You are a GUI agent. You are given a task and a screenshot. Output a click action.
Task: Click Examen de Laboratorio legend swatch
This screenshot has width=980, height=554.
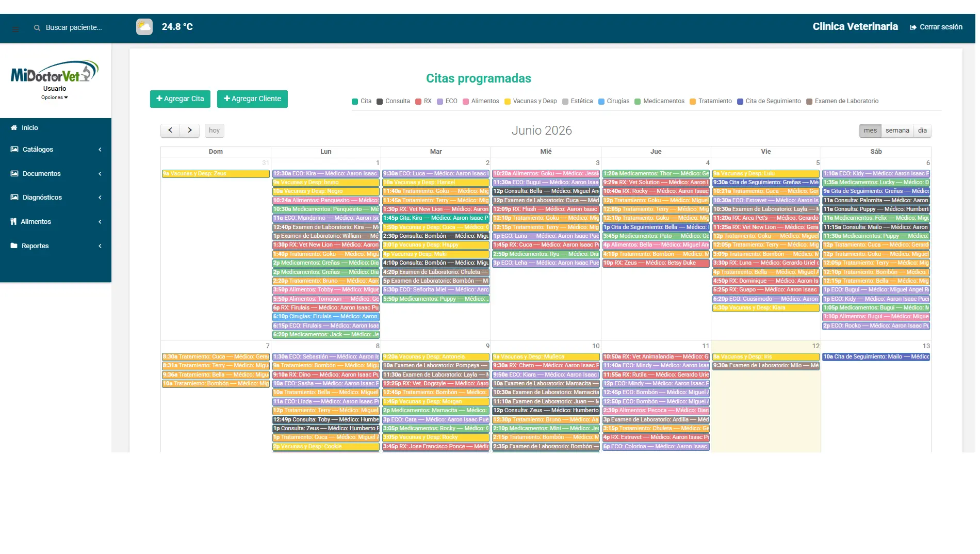[809, 102]
